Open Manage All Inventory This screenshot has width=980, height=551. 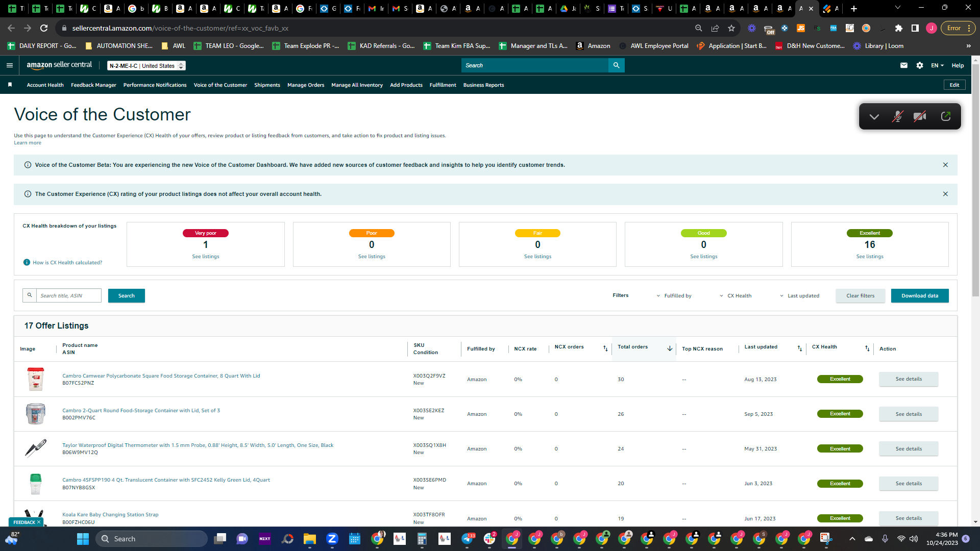coord(357,85)
